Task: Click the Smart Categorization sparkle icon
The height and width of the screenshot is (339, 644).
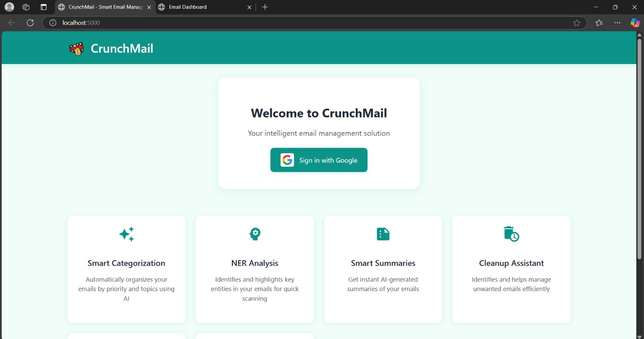Action: tap(126, 234)
